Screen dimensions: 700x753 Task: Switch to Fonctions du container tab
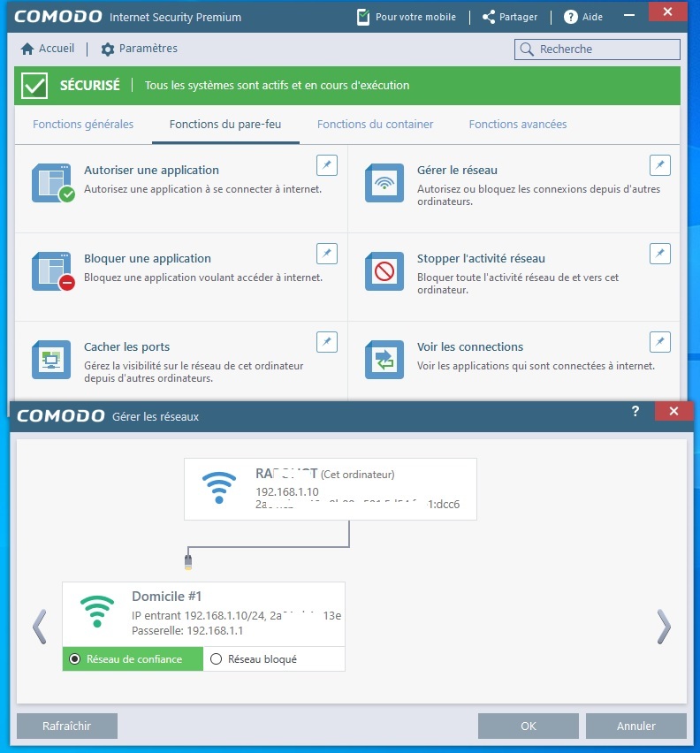click(375, 125)
